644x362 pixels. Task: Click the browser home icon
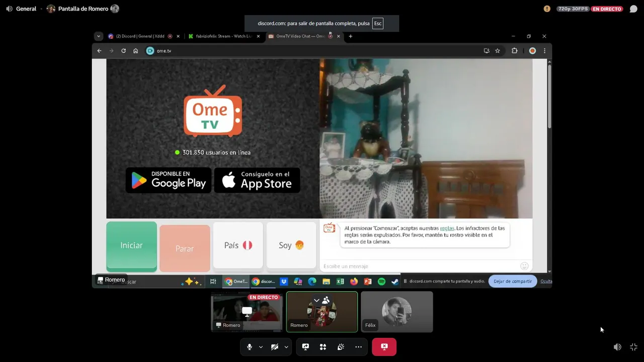[x=135, y=51]
